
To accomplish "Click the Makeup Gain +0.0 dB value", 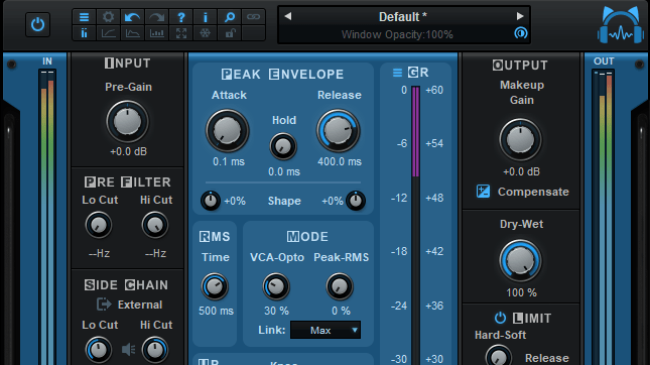I will click(x=521, y=171).
